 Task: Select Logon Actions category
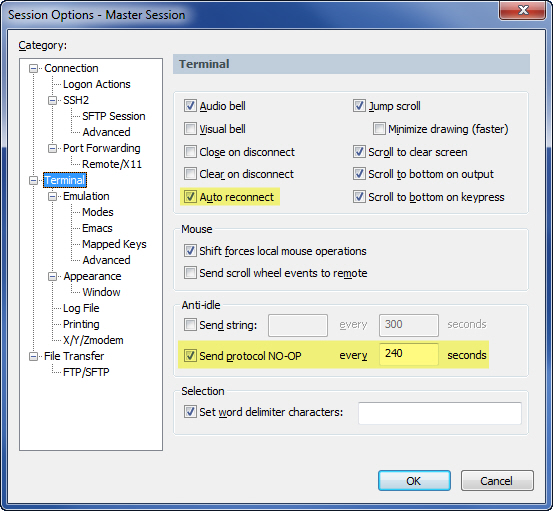coord(97,84)
